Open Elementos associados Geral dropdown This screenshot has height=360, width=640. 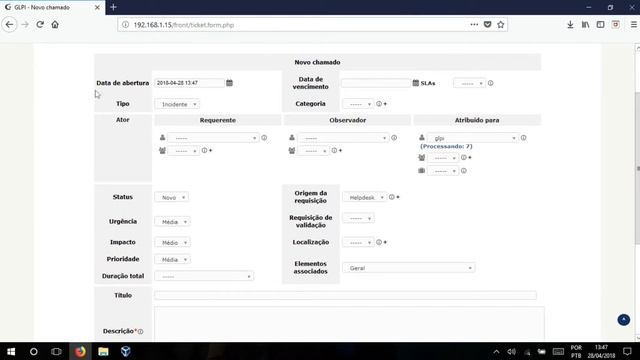click(409, 268)
